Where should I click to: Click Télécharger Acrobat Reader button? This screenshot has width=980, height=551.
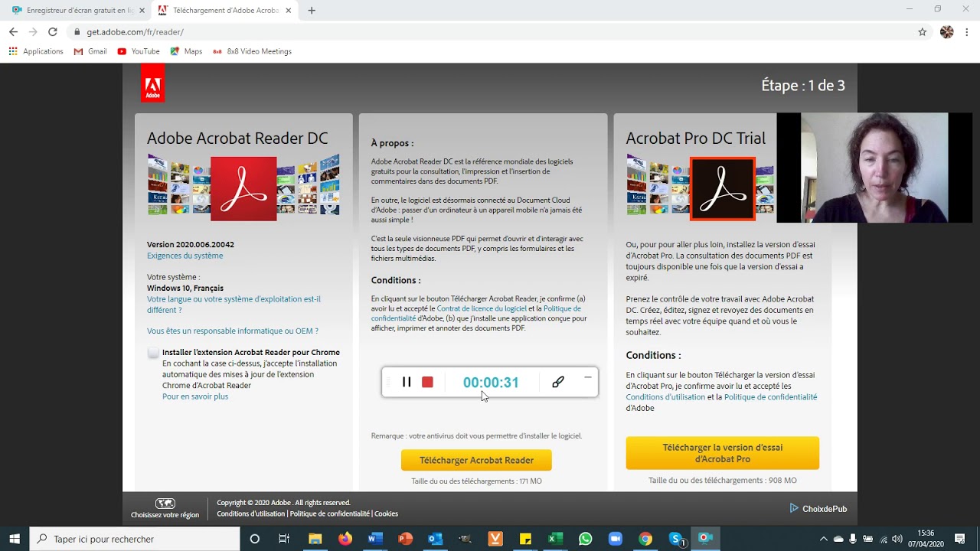[476, 460]
